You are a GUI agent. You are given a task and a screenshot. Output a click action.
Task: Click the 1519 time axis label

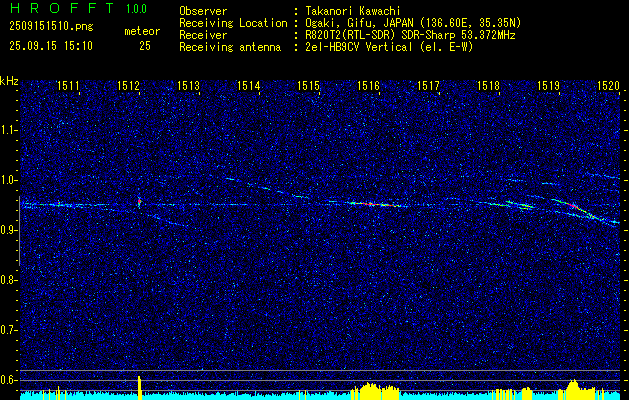pos(548,85)
